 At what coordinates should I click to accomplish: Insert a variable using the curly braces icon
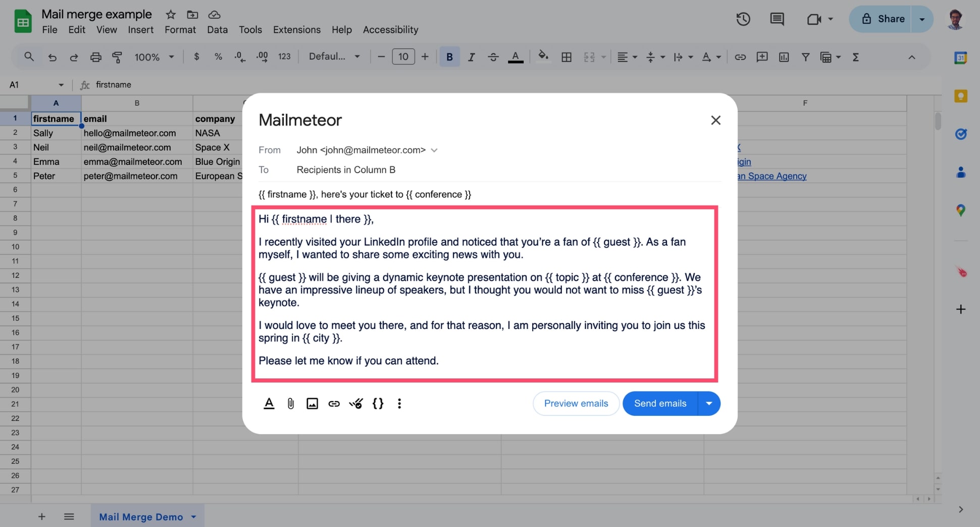378,403
